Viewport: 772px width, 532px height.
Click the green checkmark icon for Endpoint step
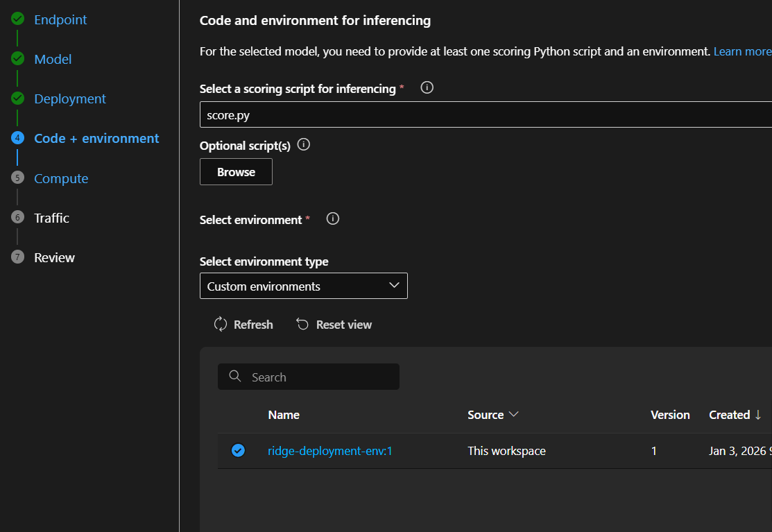click(17, 19)
